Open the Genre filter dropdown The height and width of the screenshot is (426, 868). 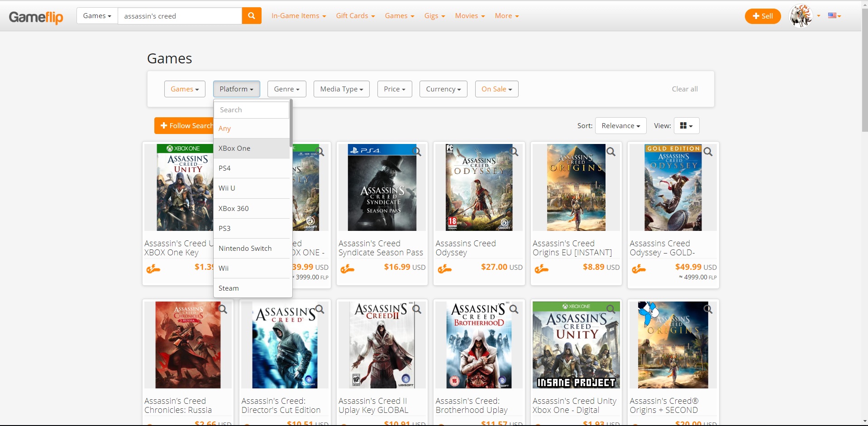point(287,89)
